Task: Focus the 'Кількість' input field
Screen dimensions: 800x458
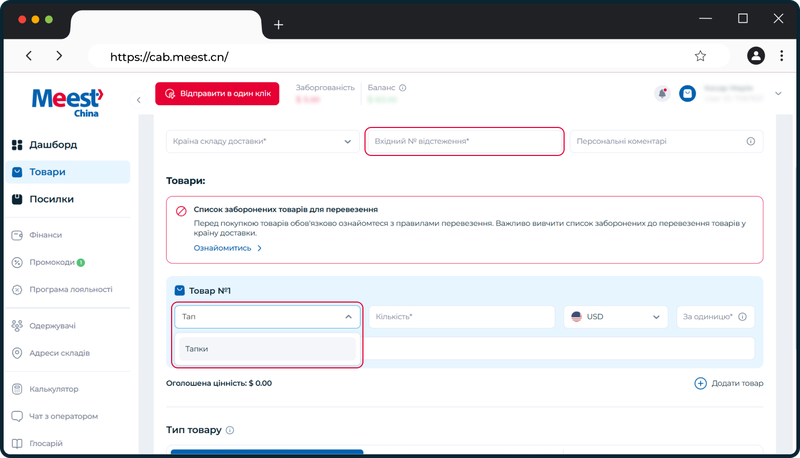Action: pos(462,317)
